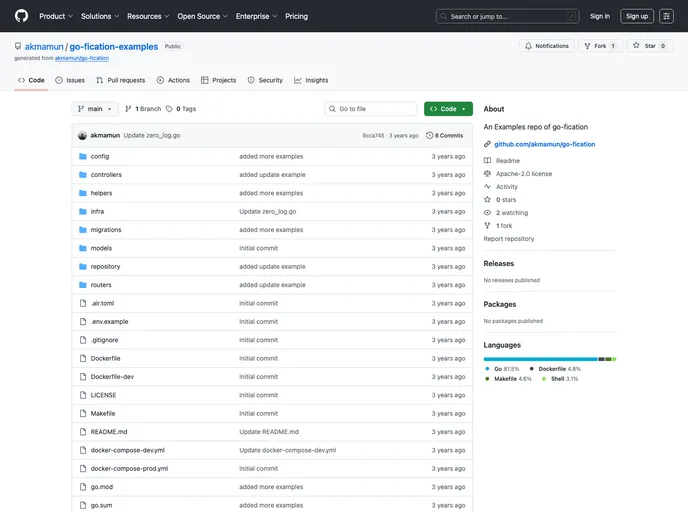
Task: Open the main branch dropdown
Action: (x=95, y=109)
